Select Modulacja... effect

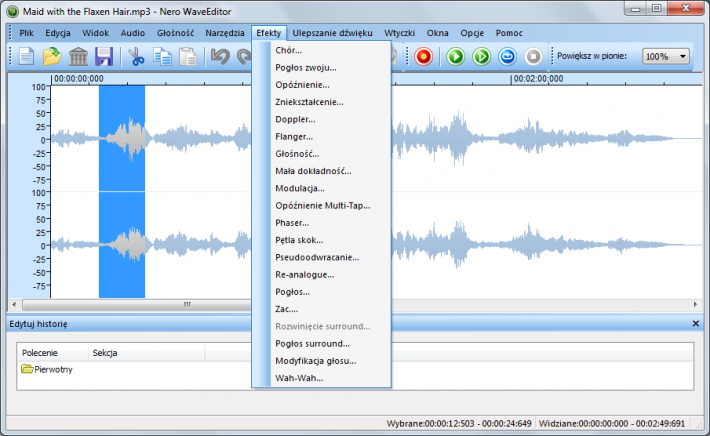click(321, 188)
